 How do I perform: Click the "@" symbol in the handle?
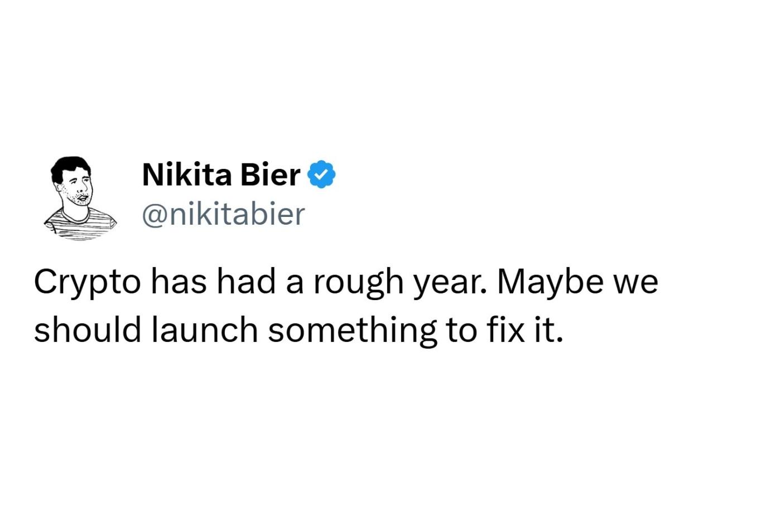155,215
